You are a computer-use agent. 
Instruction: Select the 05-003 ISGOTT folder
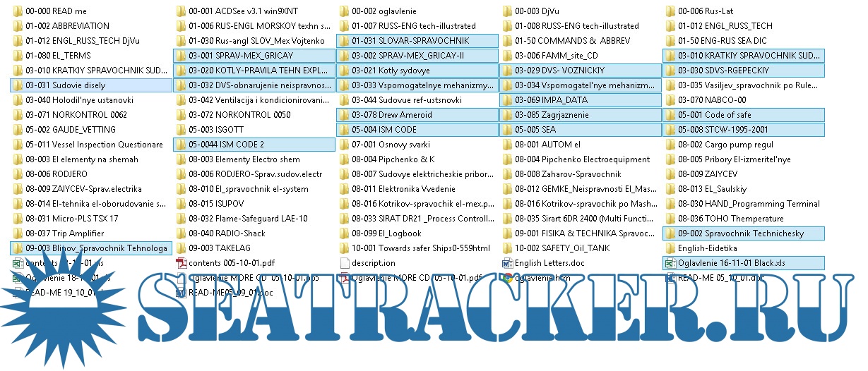point(210,130)
